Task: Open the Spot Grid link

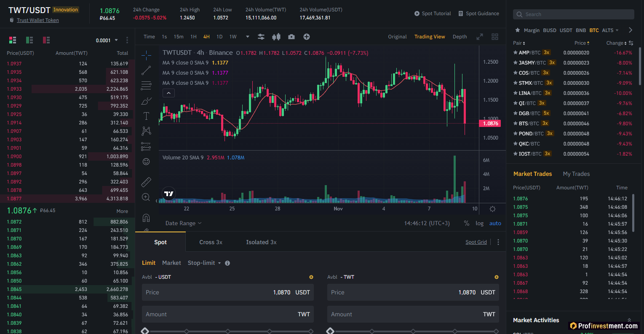Action: tap(476, 242)
